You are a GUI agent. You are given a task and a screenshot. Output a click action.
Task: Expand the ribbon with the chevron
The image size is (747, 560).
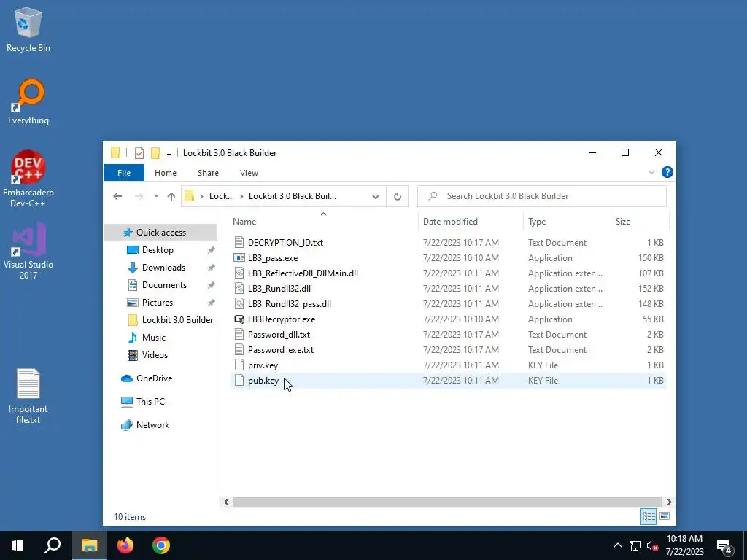(x=651, y=172)
